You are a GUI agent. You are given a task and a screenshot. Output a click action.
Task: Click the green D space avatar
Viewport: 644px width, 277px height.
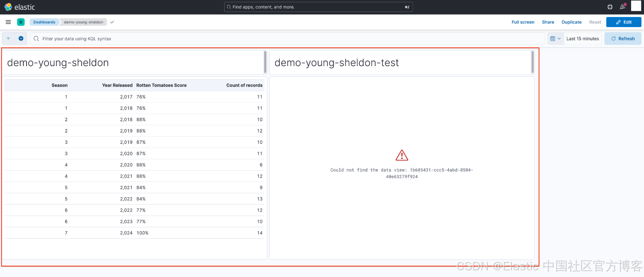click(x=21, y=22)
